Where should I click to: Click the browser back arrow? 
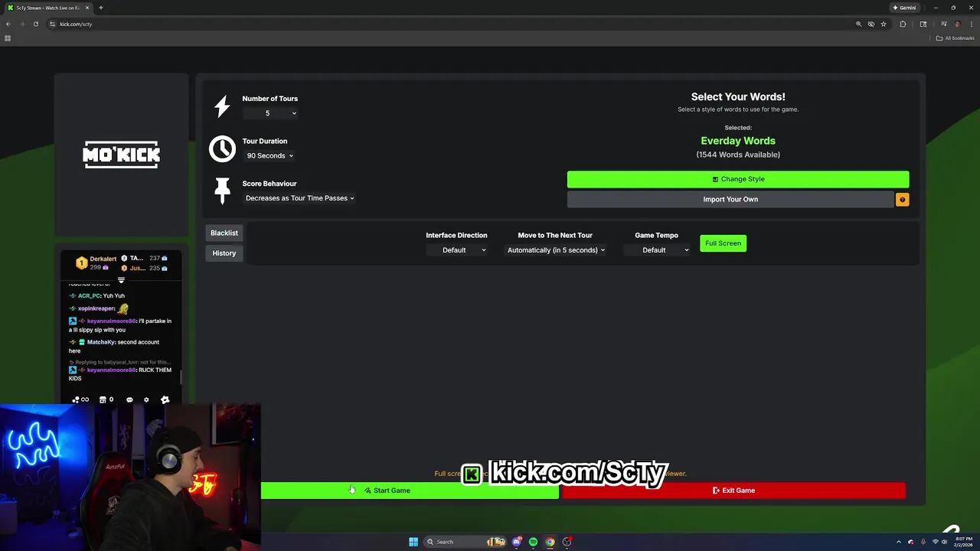pos(8,24)
